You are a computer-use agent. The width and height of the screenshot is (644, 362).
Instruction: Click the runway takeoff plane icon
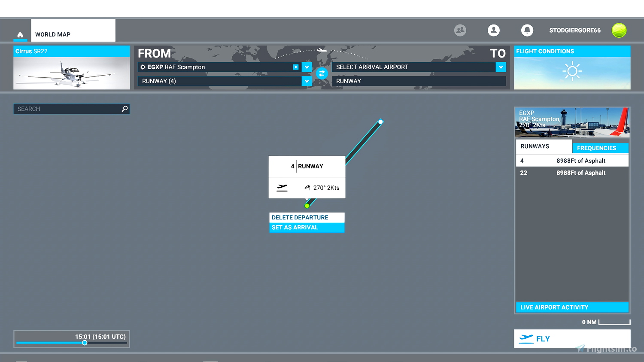click(282, 188)
